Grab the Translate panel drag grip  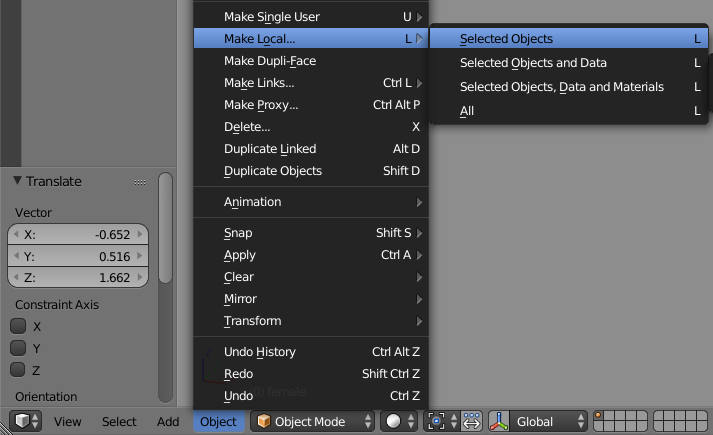(x=140, y=182)
